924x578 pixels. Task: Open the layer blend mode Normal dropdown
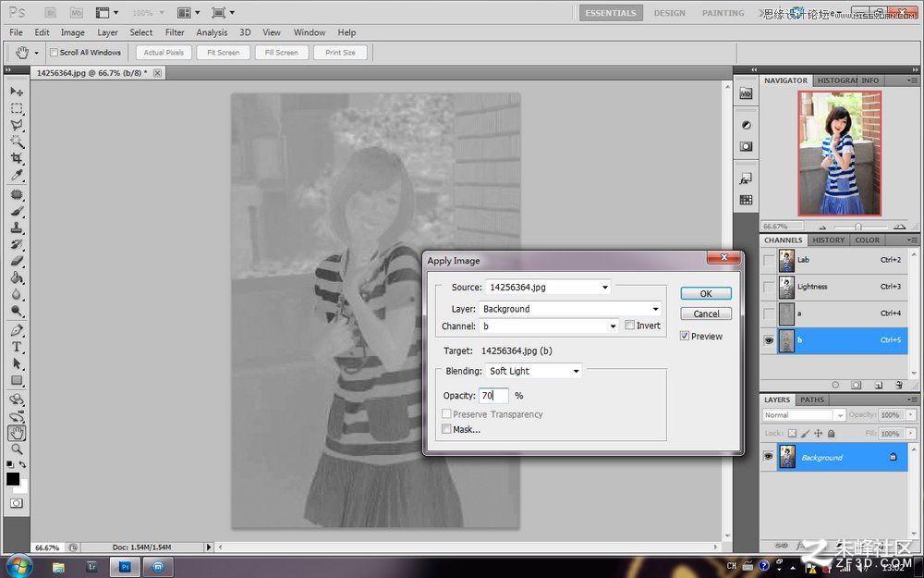coord(804,415)
